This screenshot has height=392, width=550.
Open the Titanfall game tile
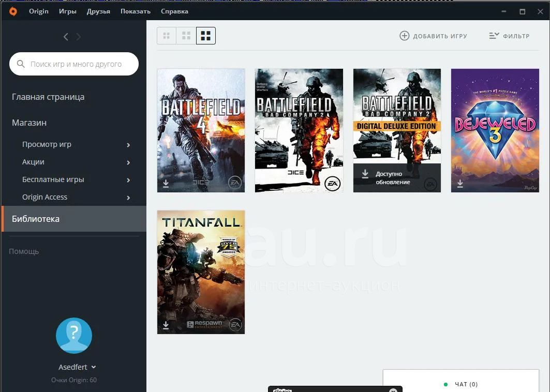(x=201, y=272)
